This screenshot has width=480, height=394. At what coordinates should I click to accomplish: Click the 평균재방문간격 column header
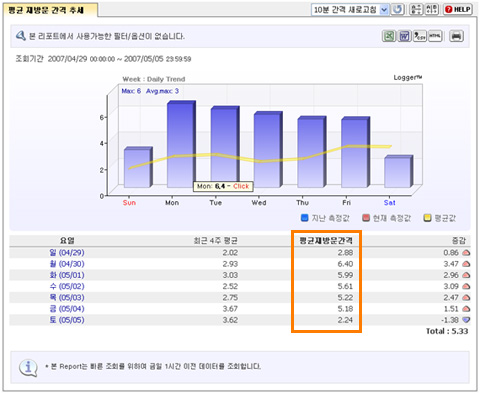point(326,241)
